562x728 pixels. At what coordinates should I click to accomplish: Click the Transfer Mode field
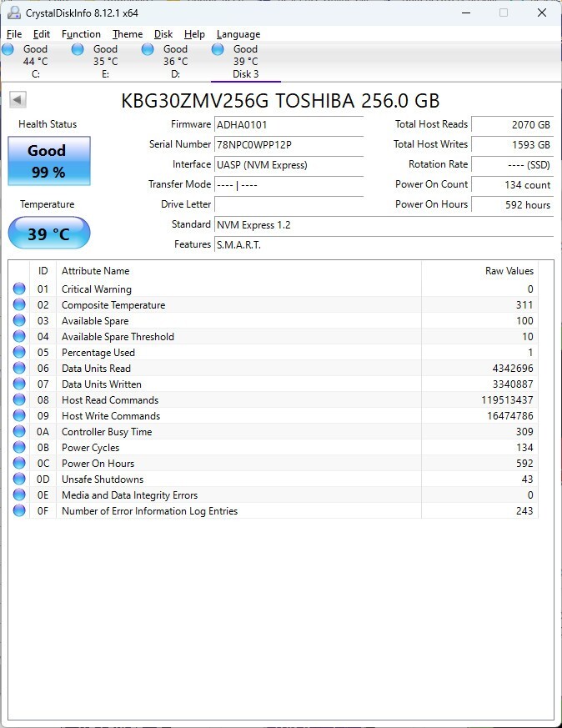[x=289, y=185]
